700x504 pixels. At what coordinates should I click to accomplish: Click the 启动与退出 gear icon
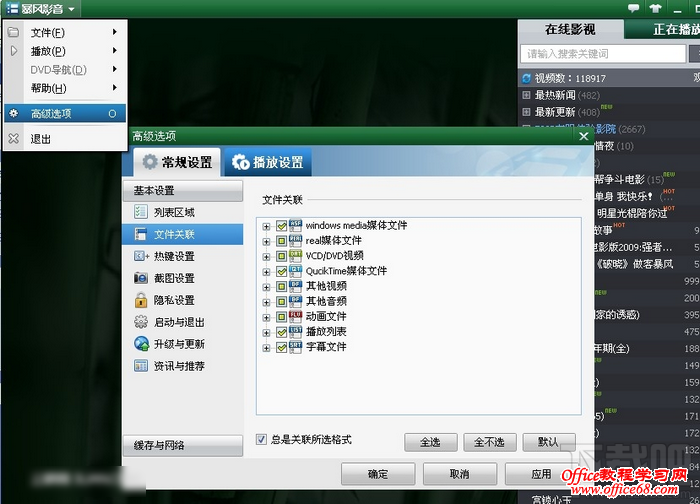coord(141,321)
